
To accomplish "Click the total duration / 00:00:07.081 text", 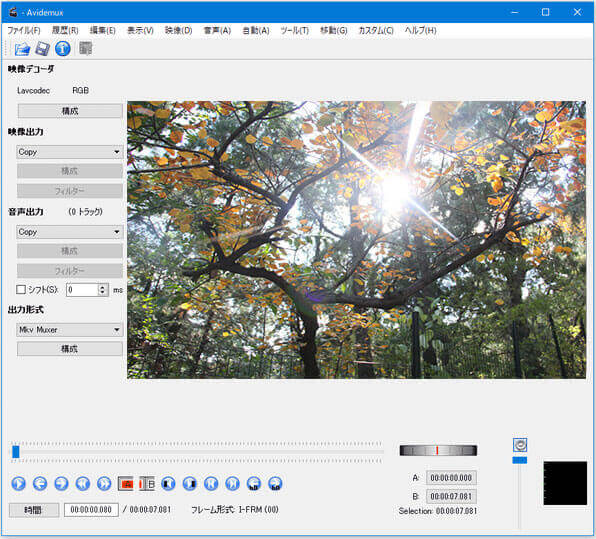I will coord(147,510).
